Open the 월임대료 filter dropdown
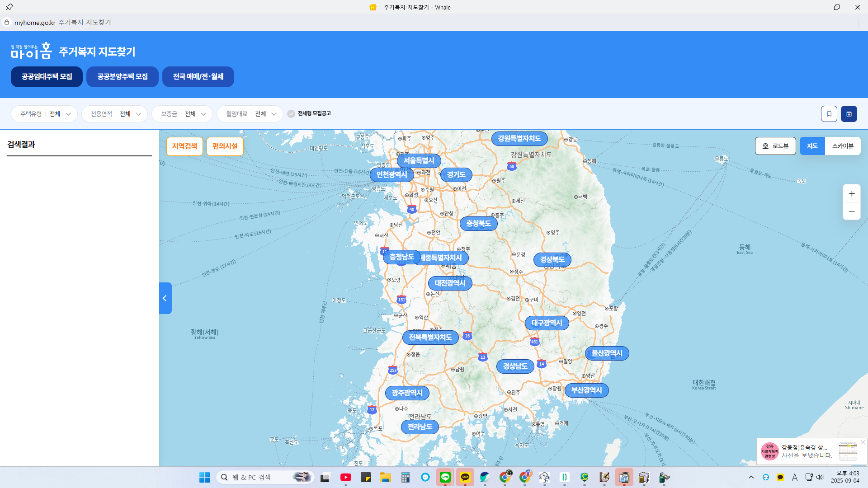868x488 pixels. coord(250,114)
